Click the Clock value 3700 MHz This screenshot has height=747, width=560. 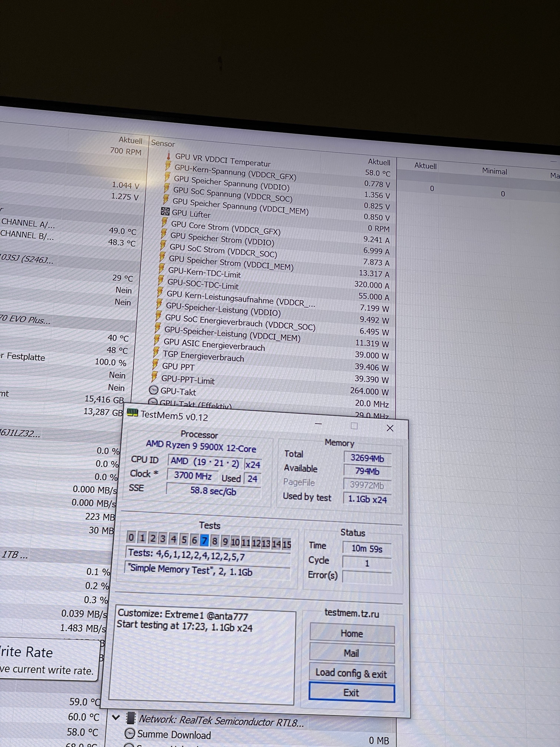click(193, 476)
